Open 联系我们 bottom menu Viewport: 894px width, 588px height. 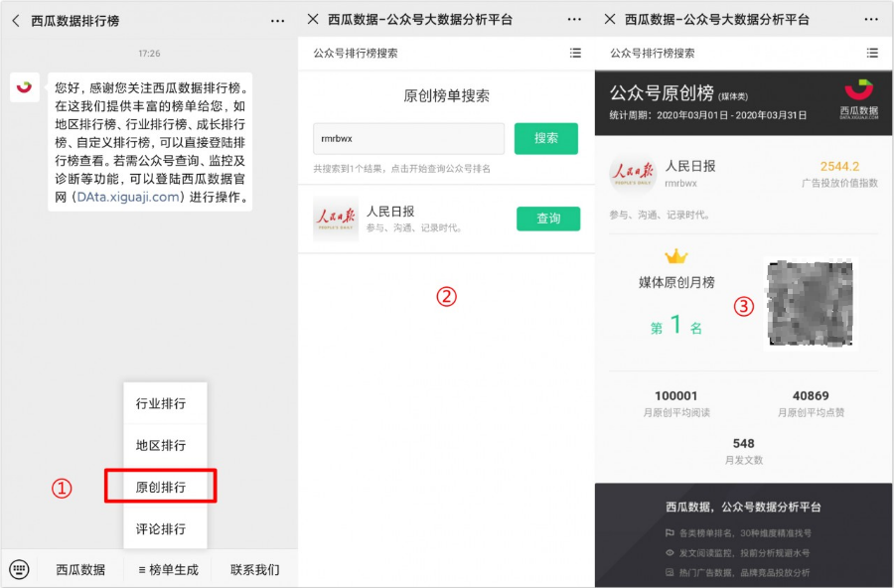tap(255, 569)
